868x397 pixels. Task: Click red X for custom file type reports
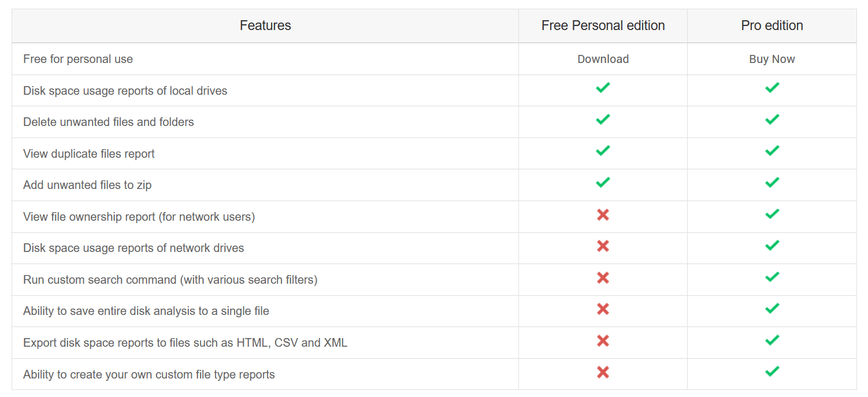point(603,373)
